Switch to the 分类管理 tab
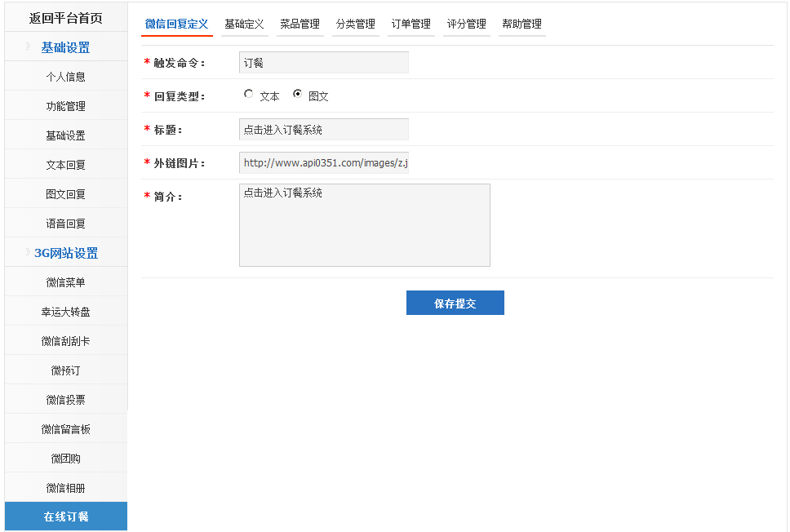790x532 pixels. click(x=354, y=24)
